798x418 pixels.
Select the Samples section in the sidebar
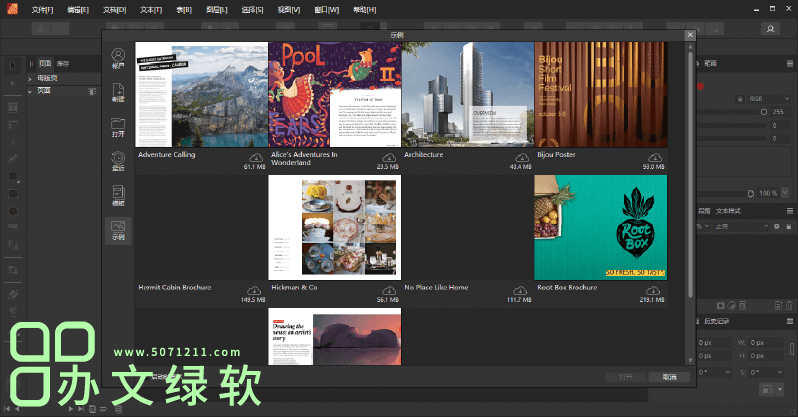[118, 231]
